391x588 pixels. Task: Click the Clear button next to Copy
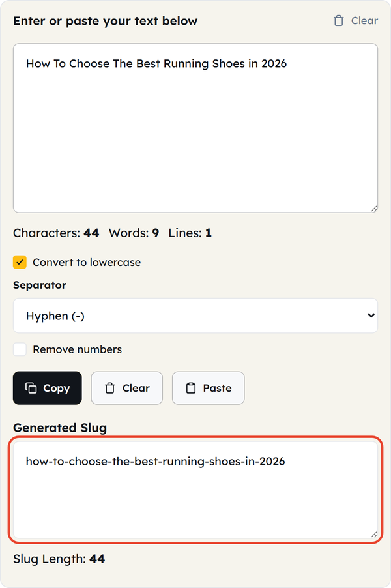pos(126,388)
